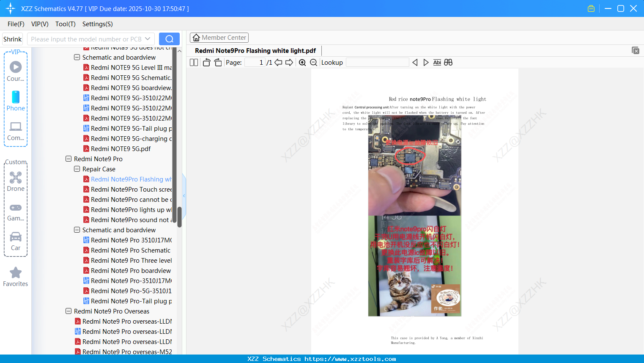Click the blue search button

point(169,39)
